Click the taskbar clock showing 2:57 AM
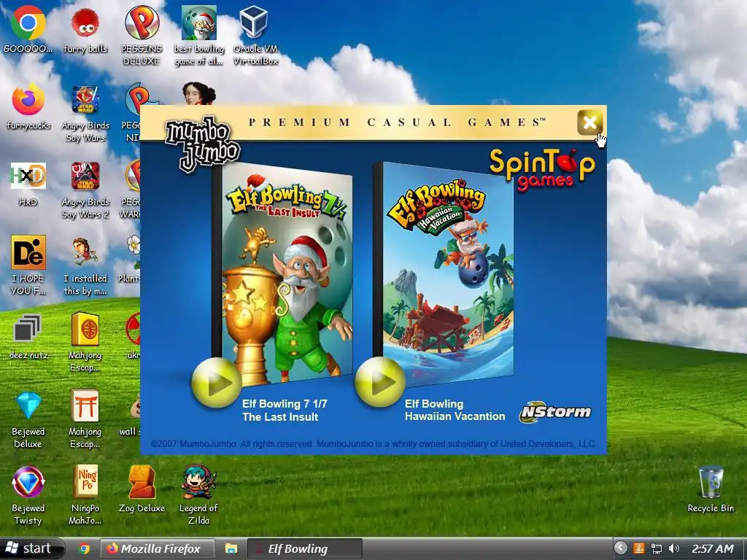This screenshot has height=560, width=747. (x=713, y=548)
